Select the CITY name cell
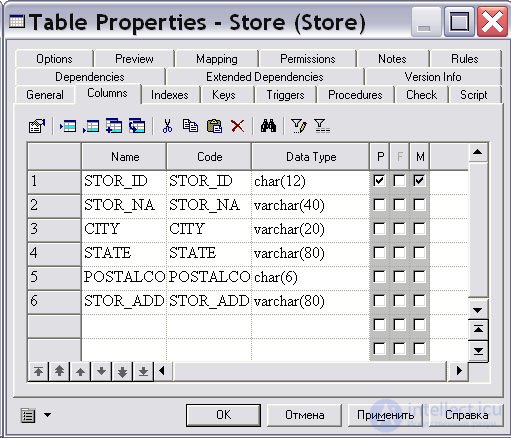This screenshot has width=511, height=438. (x=124, y=229)
